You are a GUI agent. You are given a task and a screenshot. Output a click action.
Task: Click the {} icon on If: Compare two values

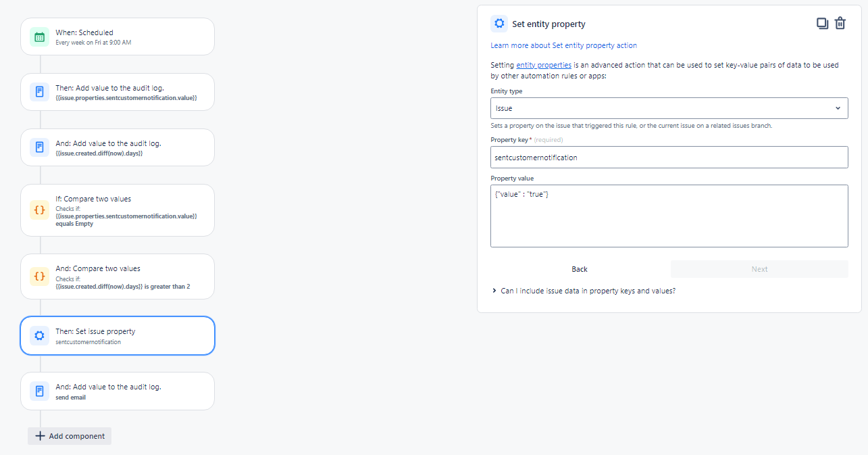39,210
